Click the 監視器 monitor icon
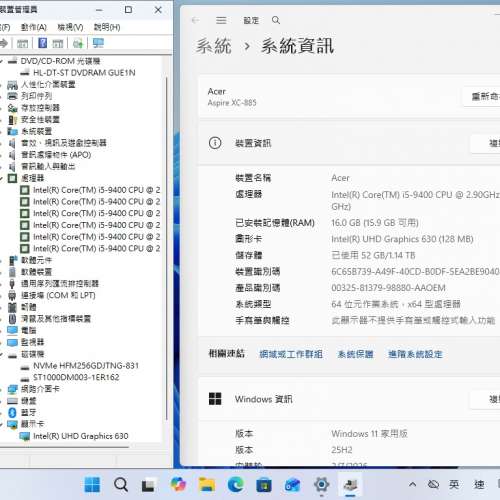This screenshot has width=500, height=500. pos(12,342)
